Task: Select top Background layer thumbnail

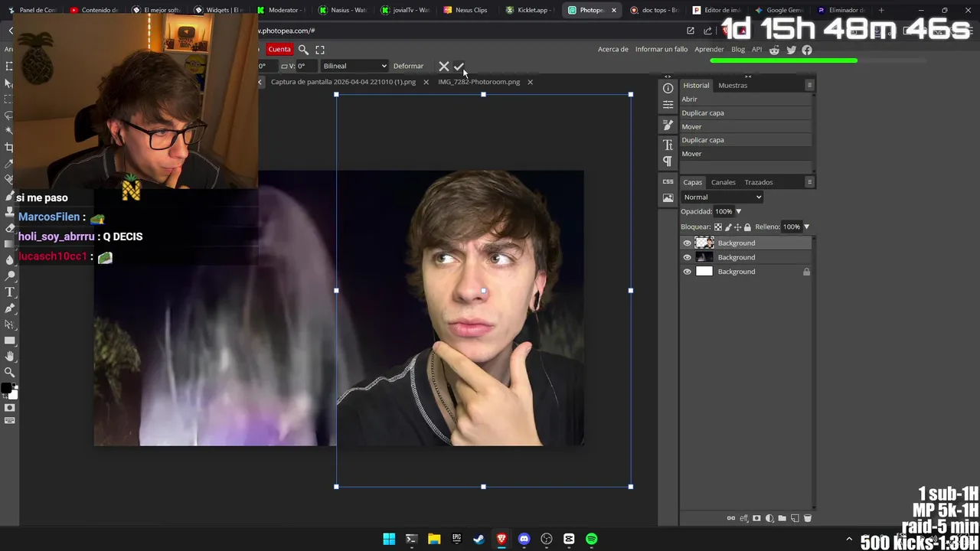Action: 704,243
